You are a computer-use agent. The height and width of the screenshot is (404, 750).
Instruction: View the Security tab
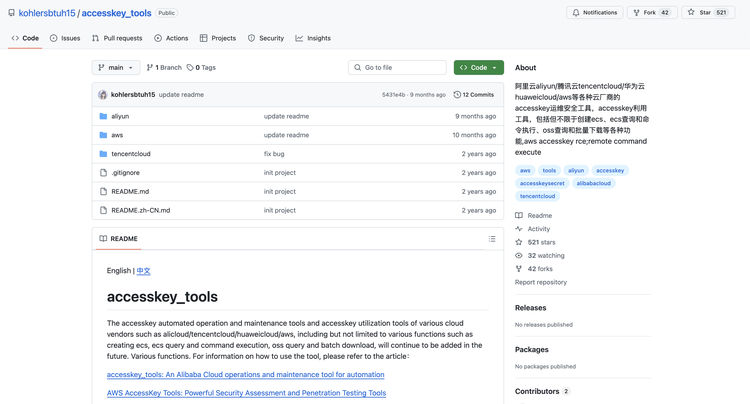[266, 38]
